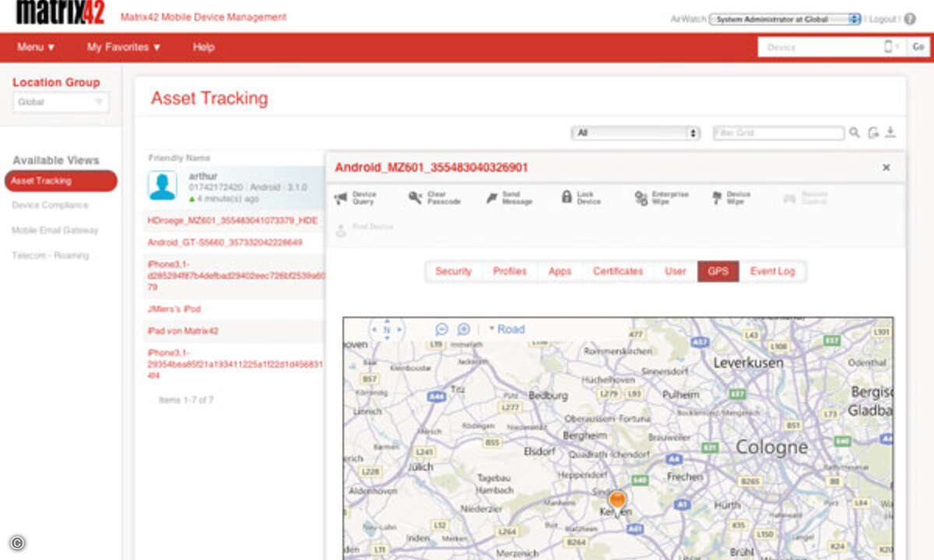
Task: Switch to the Certificates tab
Action: 618,271
